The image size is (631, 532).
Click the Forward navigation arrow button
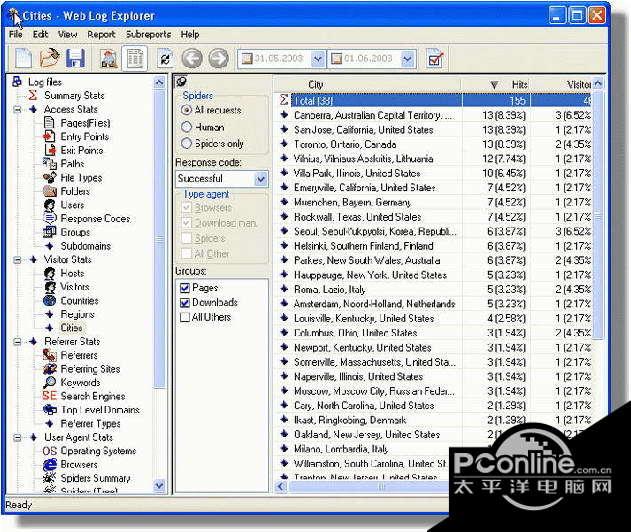(218, 59)
